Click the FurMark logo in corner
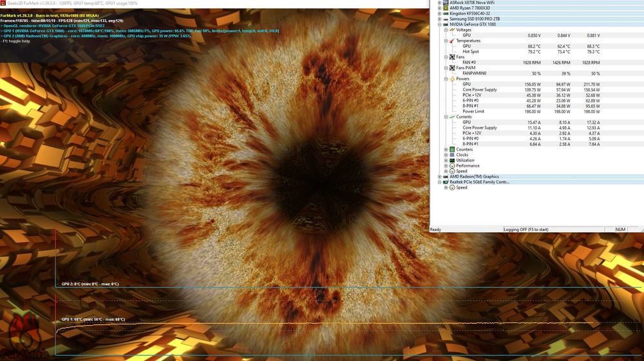This screenshot has width=644, height=361. click(x=24, y=335)
